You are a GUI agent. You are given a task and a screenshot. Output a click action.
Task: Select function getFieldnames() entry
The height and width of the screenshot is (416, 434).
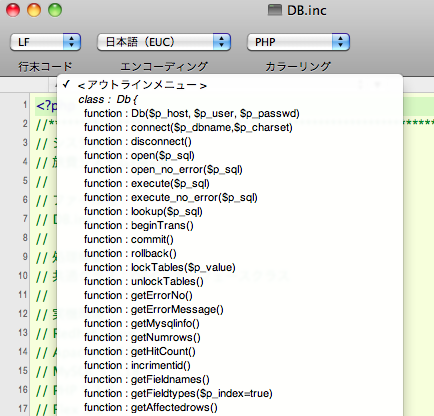tap(230, 379)
